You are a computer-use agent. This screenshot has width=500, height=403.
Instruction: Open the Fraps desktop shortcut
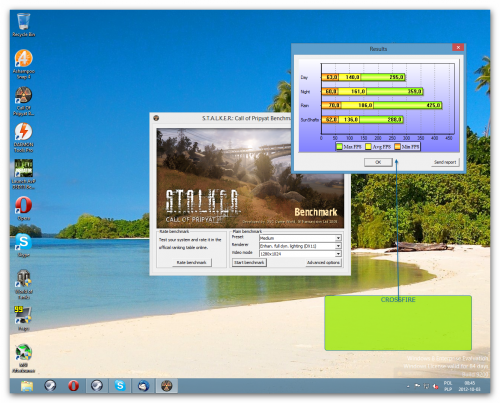click(23, 318)
